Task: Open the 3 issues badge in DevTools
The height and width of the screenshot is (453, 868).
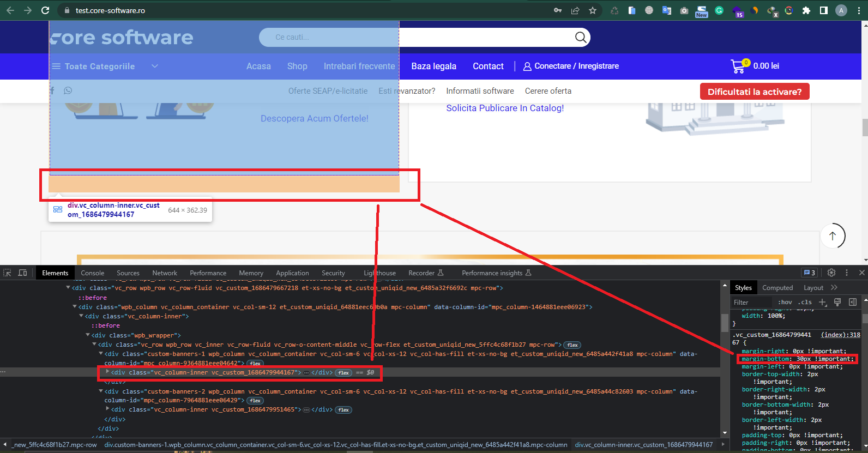Action: click(810, 273)
